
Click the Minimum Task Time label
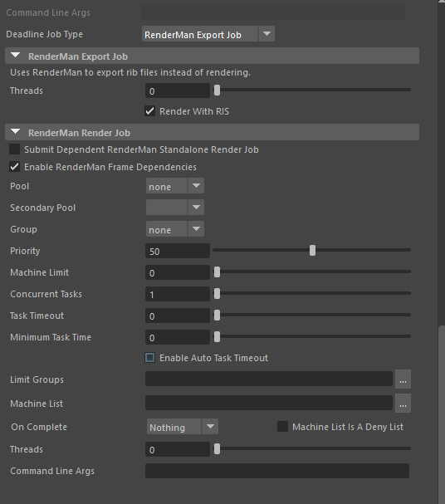click(51, 337)
